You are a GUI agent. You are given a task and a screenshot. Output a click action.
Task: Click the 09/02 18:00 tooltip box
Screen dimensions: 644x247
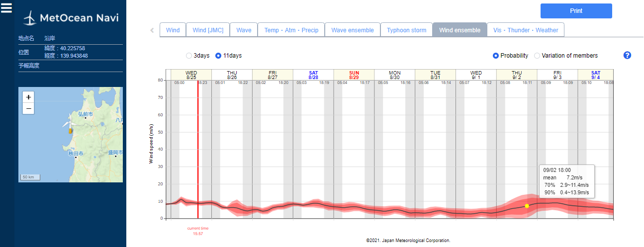click(x=567, y=181)
